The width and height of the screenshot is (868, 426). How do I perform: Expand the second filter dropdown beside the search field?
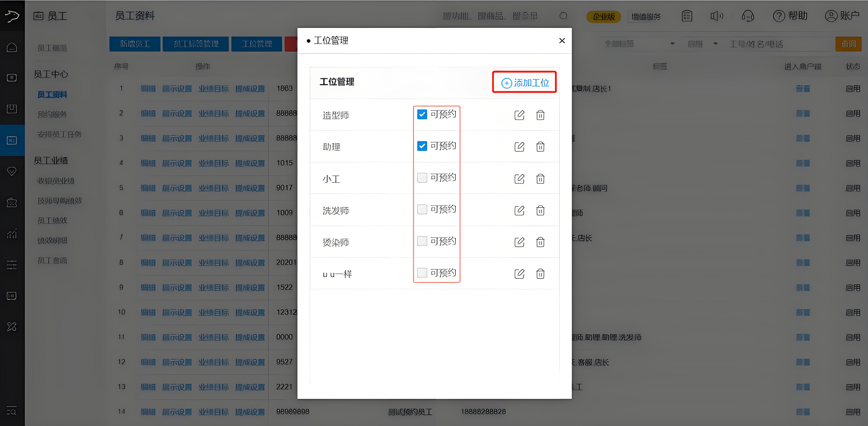[x=702, y=44]
